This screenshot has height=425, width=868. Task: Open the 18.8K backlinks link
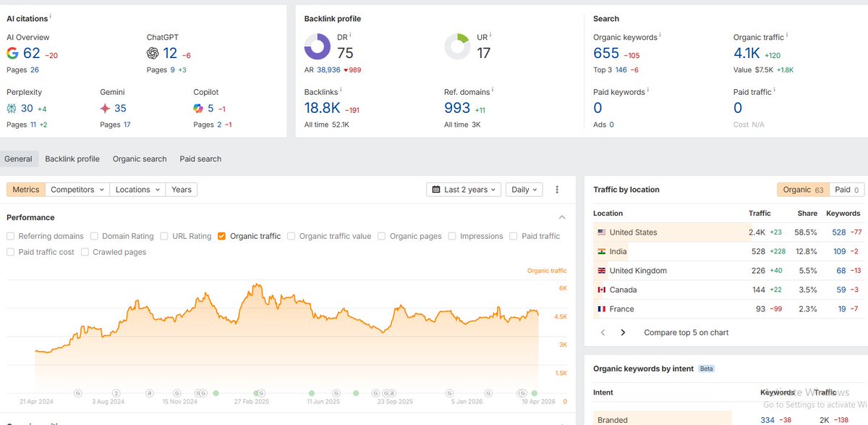pyautogui.click(x=323, y=109)
